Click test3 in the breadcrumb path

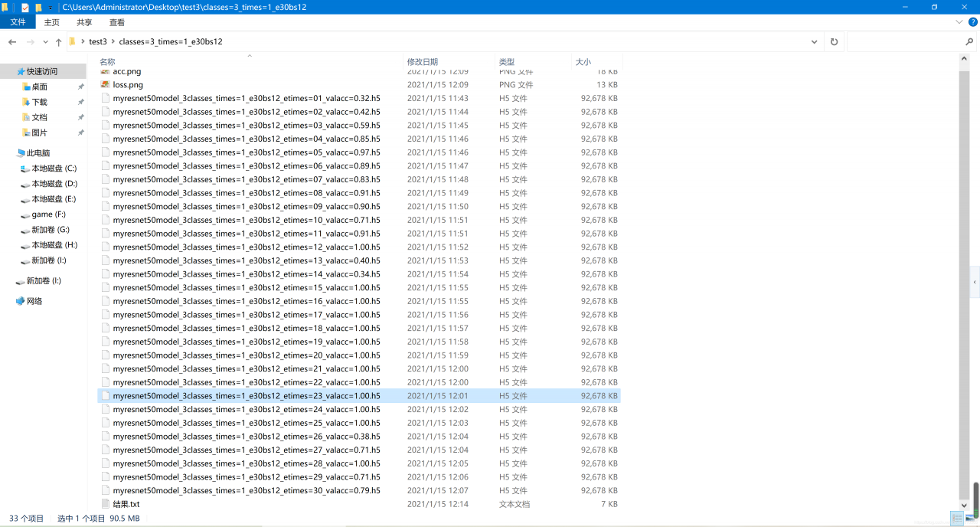tap(98, 42)
